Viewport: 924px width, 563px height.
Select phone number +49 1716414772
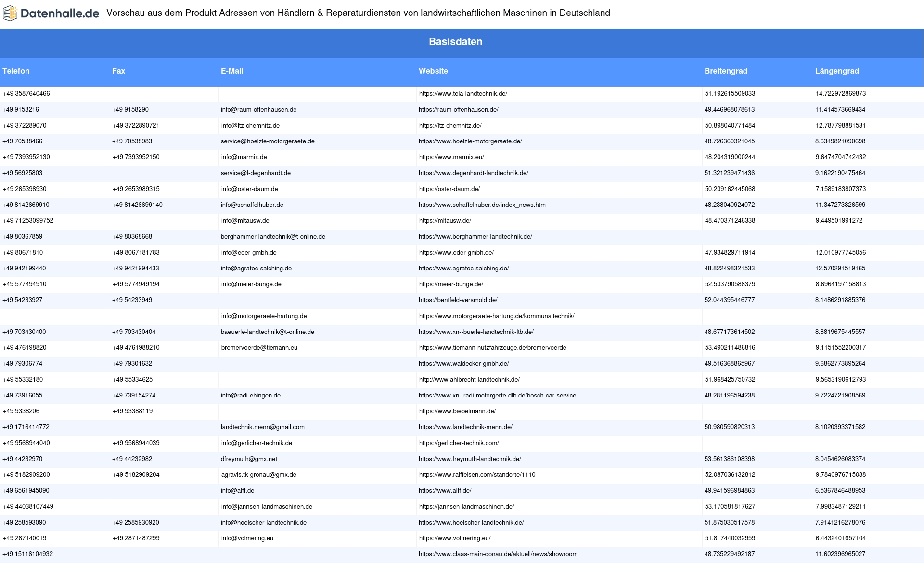tap(26, 427)
